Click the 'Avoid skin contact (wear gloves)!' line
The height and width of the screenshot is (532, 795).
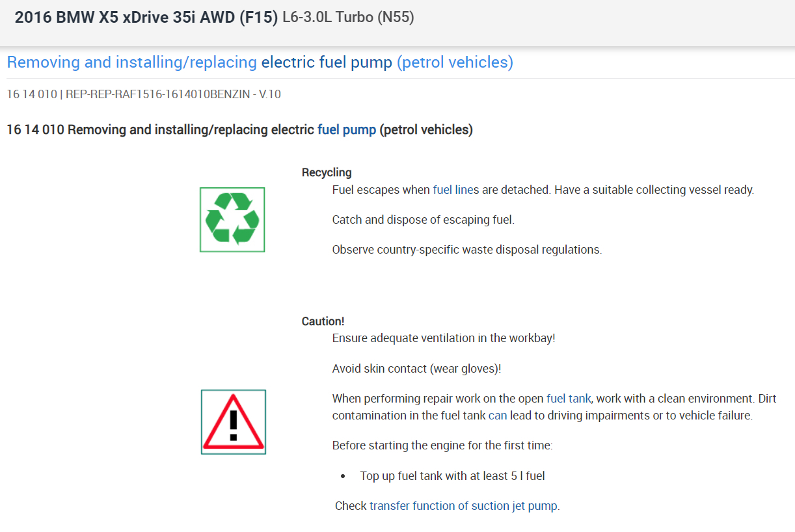[x=416, y=369]
